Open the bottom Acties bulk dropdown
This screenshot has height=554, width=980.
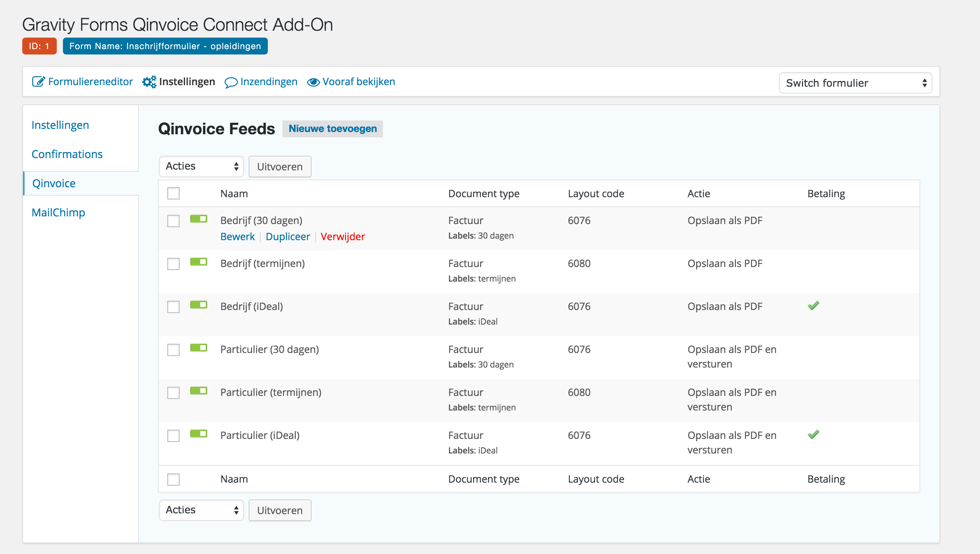pos(201,510)
